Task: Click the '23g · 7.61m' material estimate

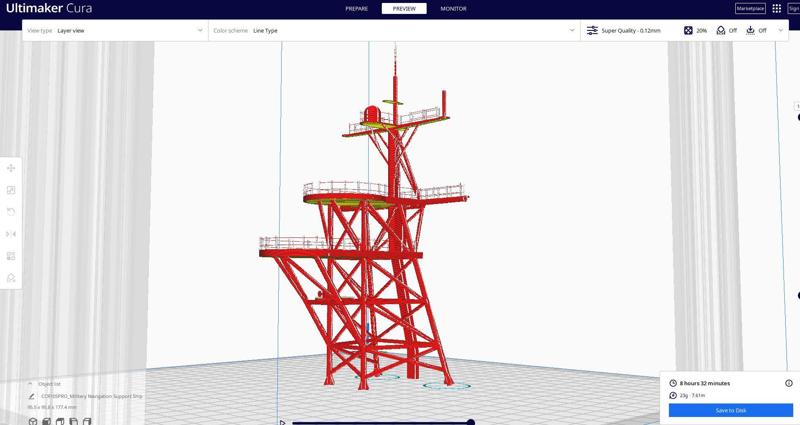Action: (692, 395)
